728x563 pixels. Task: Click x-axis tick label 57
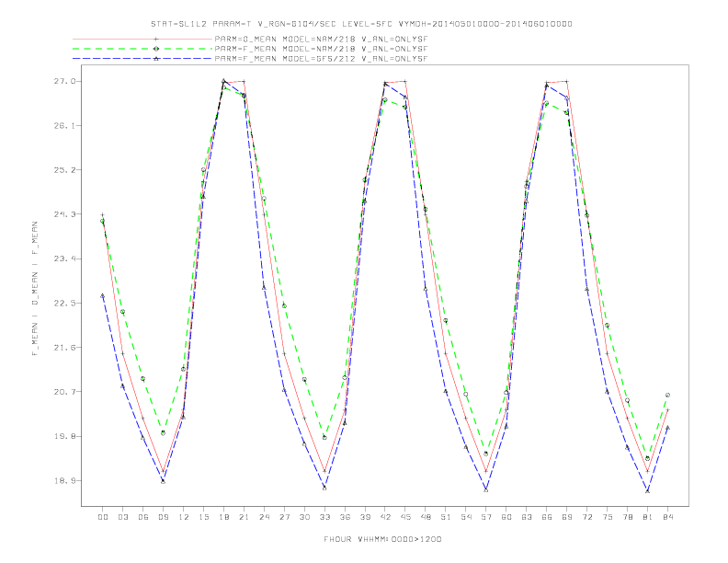tap(486, 517)
